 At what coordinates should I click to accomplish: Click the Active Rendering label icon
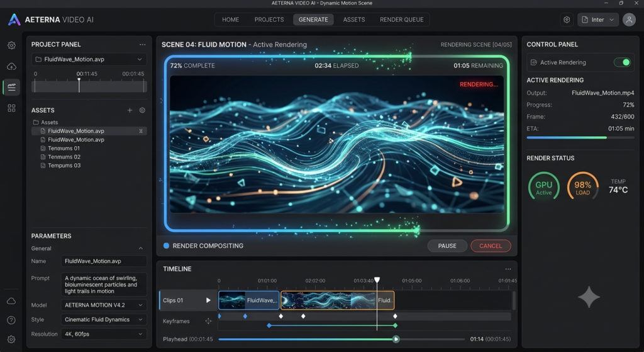tap(533, 62)
